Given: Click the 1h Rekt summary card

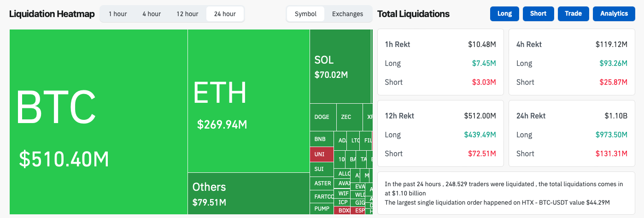Looking at the screenshot, I should (440, 62).
